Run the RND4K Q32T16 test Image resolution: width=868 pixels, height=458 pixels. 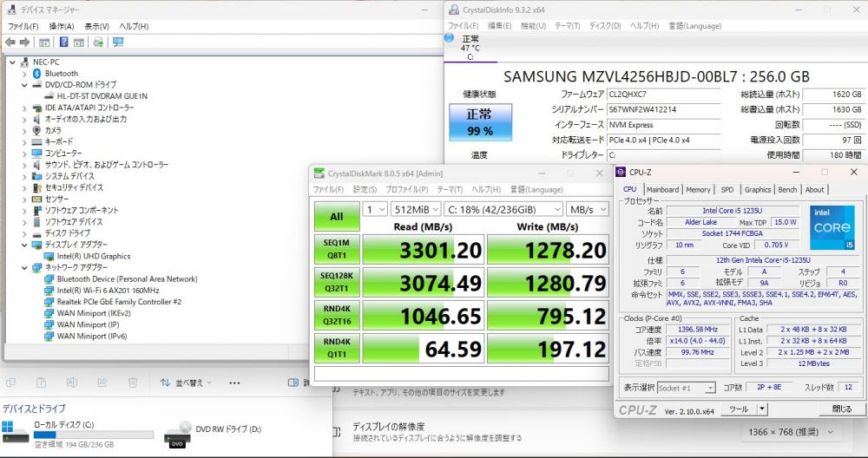(x=337, y=315)
